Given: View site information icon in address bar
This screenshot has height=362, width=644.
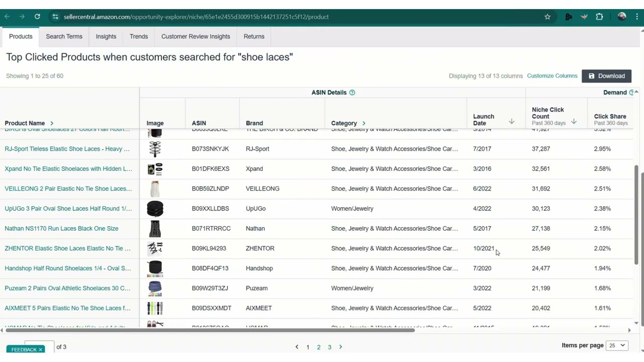Looking at the screenshot, I should coord(55,17).
